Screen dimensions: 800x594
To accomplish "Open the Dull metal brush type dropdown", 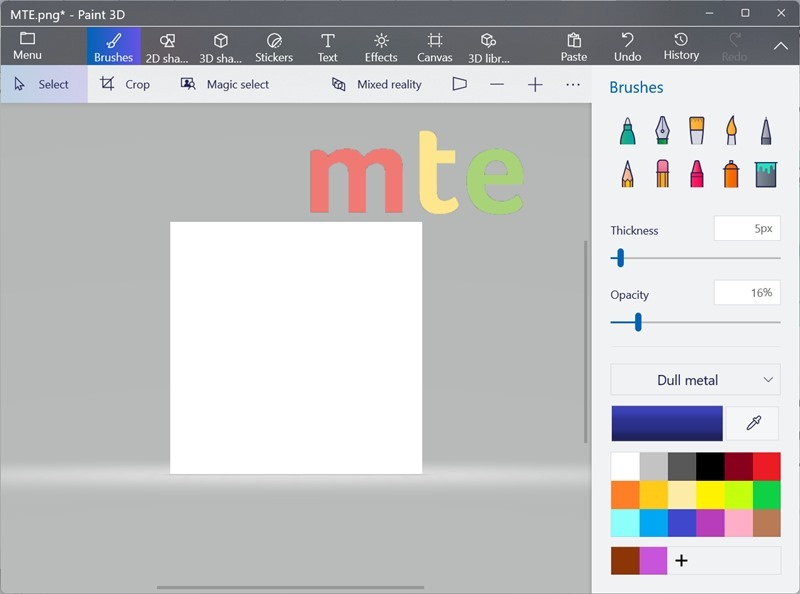I will [x=695, y=380].
